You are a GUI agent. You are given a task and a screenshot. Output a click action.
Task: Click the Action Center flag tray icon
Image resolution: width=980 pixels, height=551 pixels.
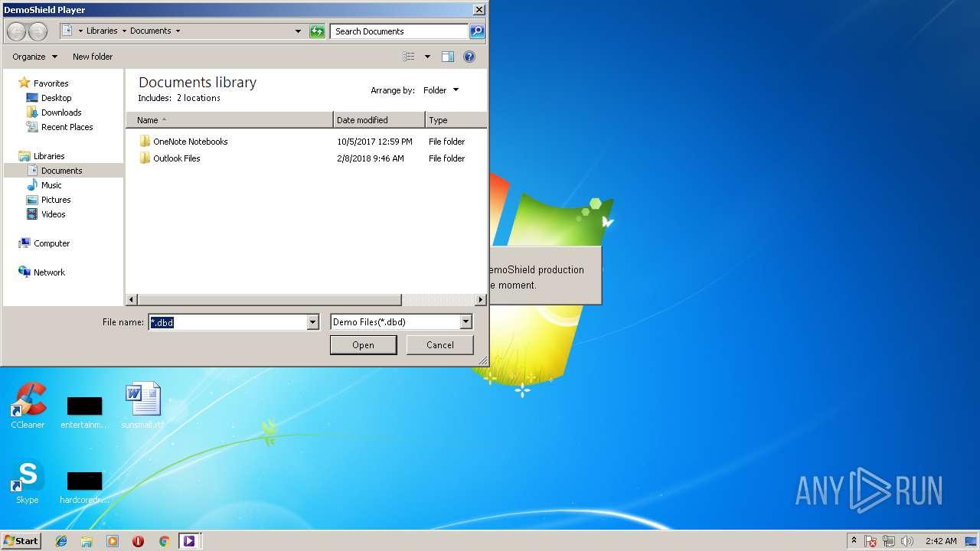coord(871,541)
